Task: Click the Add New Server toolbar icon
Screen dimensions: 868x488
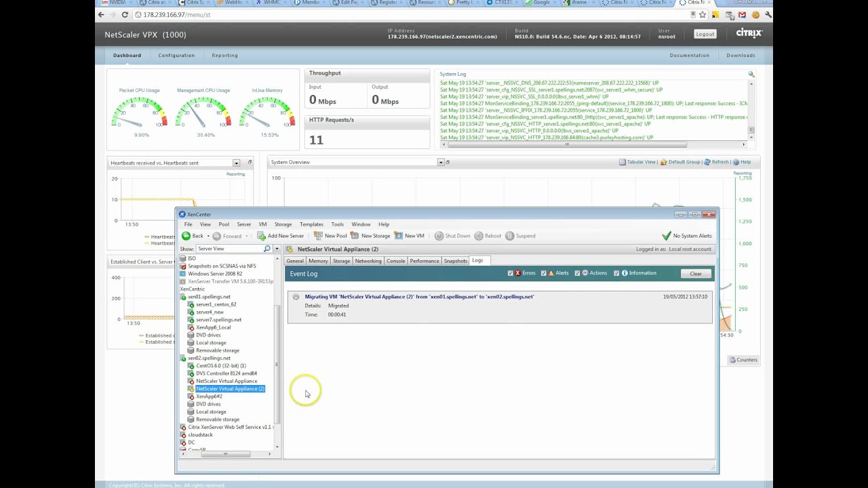Action: pos(261,236)
